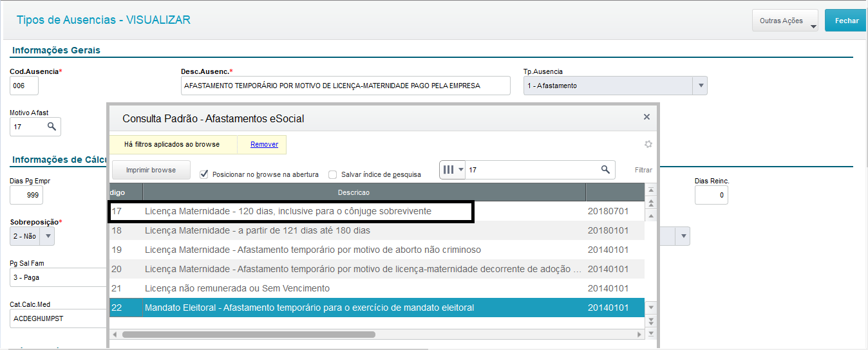The width and height of the screenshot is (868, 350).
Task: Open the dropdown arrow to the right of the dialog
Action: tap(683, 236)
